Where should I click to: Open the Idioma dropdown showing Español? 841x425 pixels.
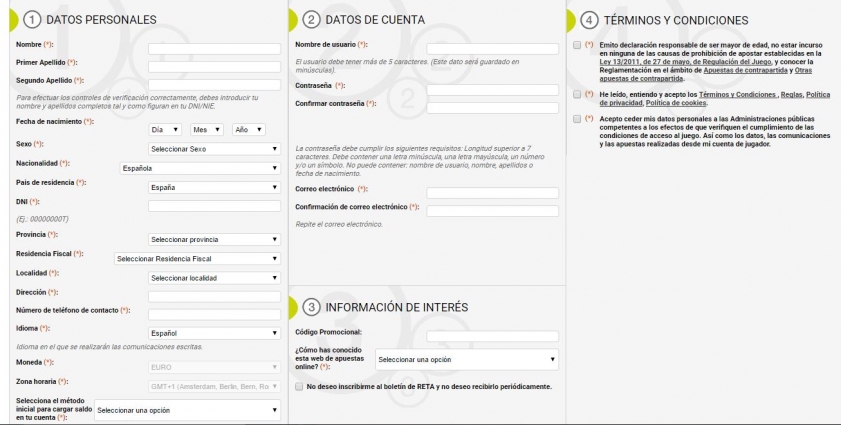click(215, 334)
